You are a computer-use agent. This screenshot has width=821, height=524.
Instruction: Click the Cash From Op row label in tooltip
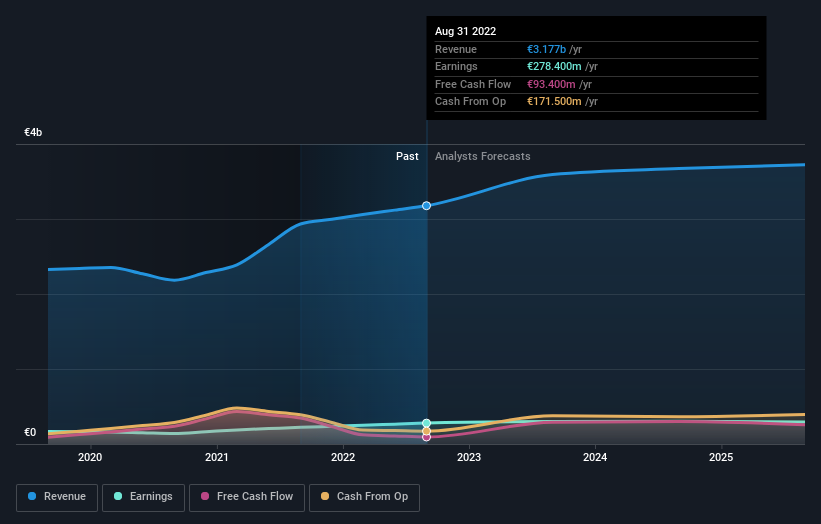click(x=471, y=102)
